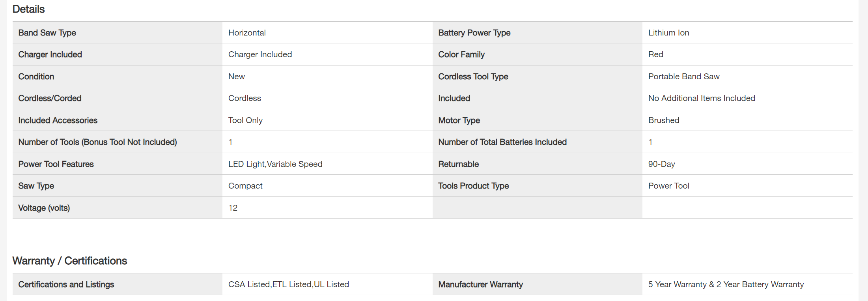
Task: Click the Warranty / Certifications heading
Action: [69, 261]
